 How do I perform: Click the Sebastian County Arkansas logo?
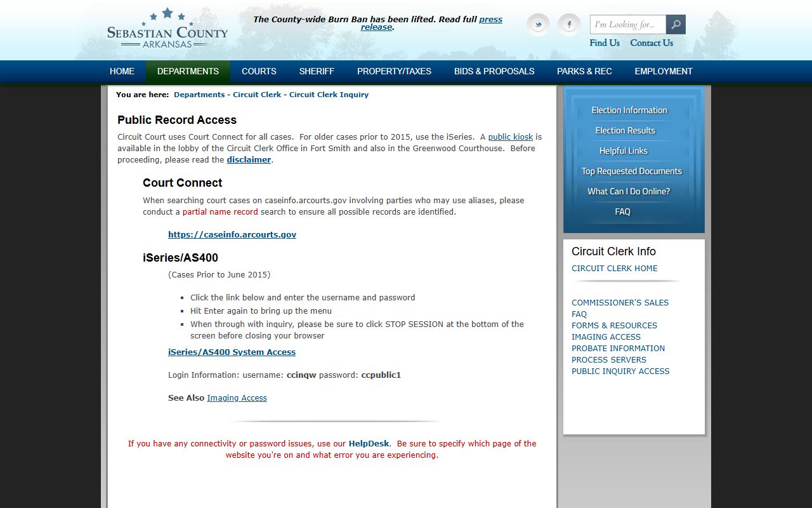pyautogui.click(x=167, y=29)
